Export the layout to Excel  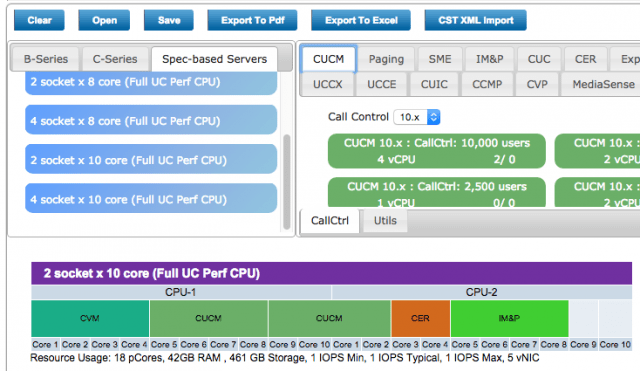click(361, 20)
